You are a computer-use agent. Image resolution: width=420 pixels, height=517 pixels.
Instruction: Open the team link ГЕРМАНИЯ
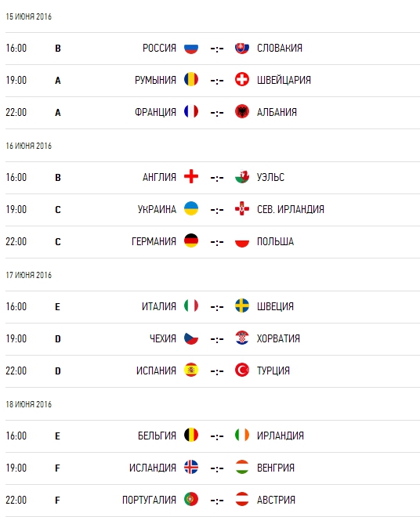point(154,241)
